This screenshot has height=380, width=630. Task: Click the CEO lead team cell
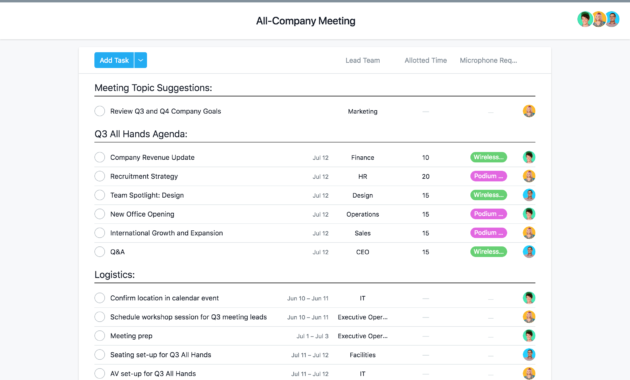tap(362, 252)
